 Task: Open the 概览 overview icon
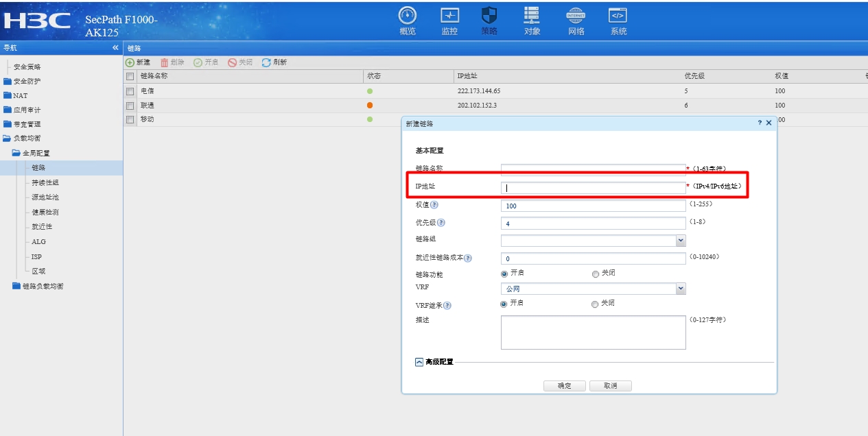(408, 16)
